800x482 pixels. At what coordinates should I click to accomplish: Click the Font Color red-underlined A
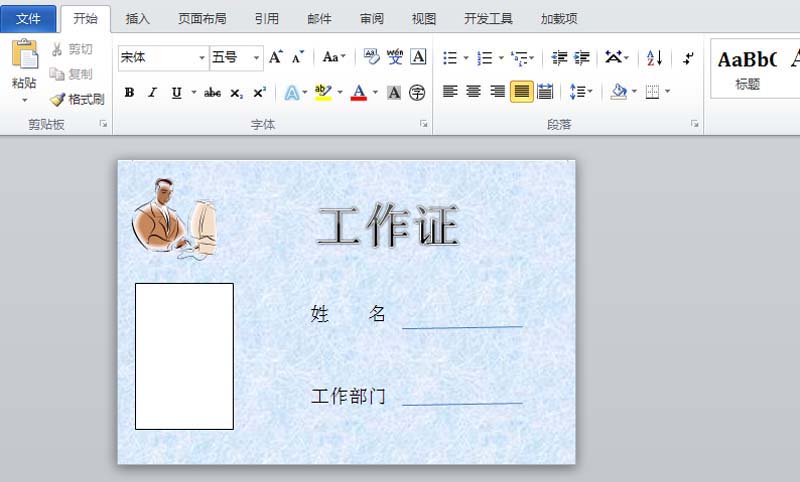tap(359, 93)
